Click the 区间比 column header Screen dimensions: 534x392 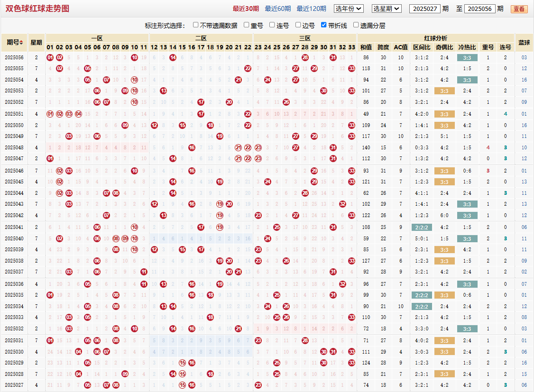point(422,47)
